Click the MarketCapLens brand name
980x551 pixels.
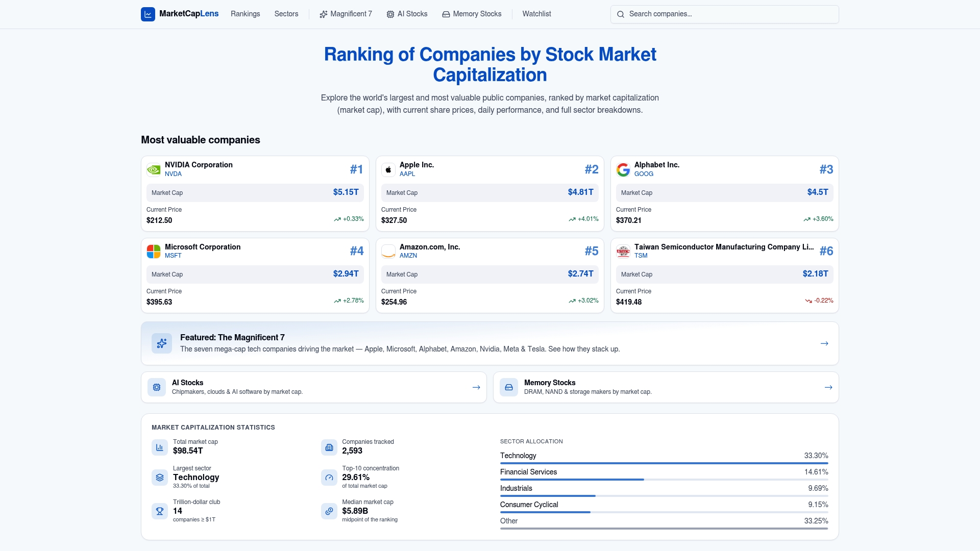[x=189, y=14]
